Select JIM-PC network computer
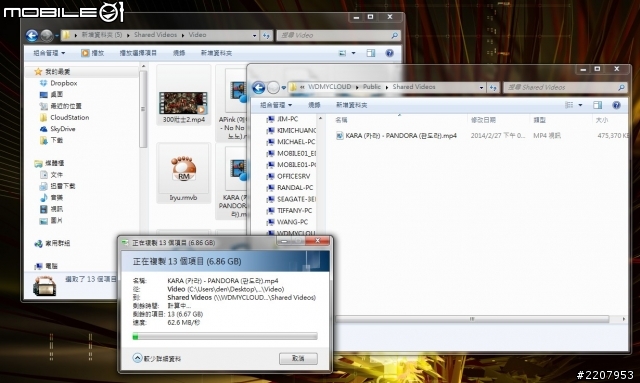Image resolution: width=640 pixels, height=383 pixels. [282, 119]
